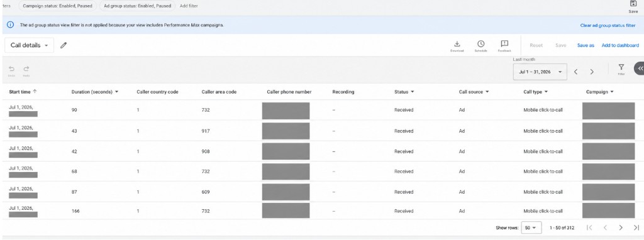Click the Undo arrow icon
644x240 pixels.
pos(12,69)
